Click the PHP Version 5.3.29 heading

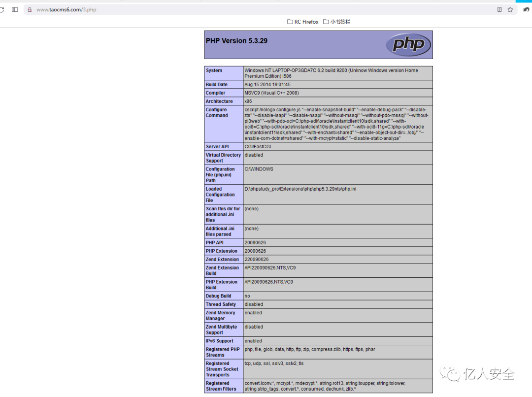point(236,41)
